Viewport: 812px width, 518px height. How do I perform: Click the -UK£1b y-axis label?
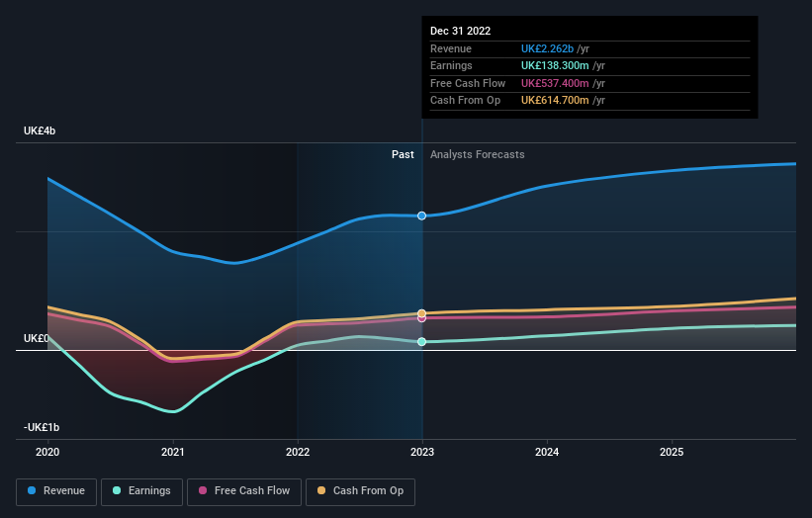click(x=42, y=427)
